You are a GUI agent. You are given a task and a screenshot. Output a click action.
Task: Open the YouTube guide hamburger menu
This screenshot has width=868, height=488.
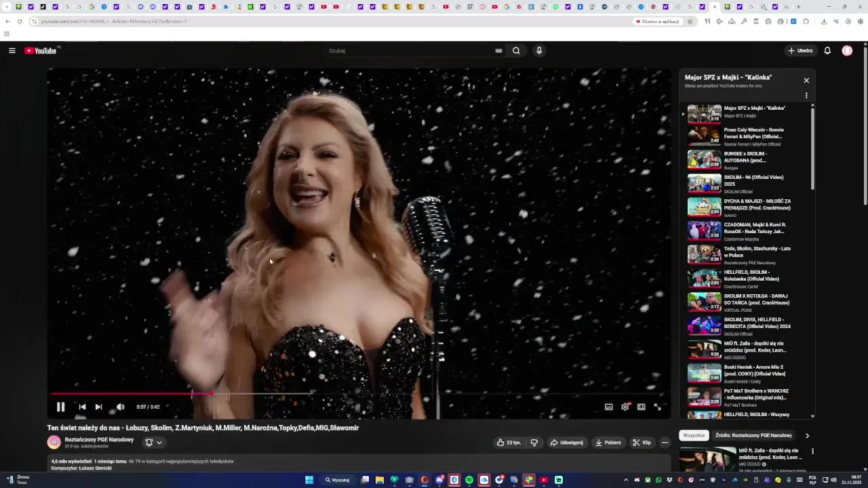[x=12, y=51]
